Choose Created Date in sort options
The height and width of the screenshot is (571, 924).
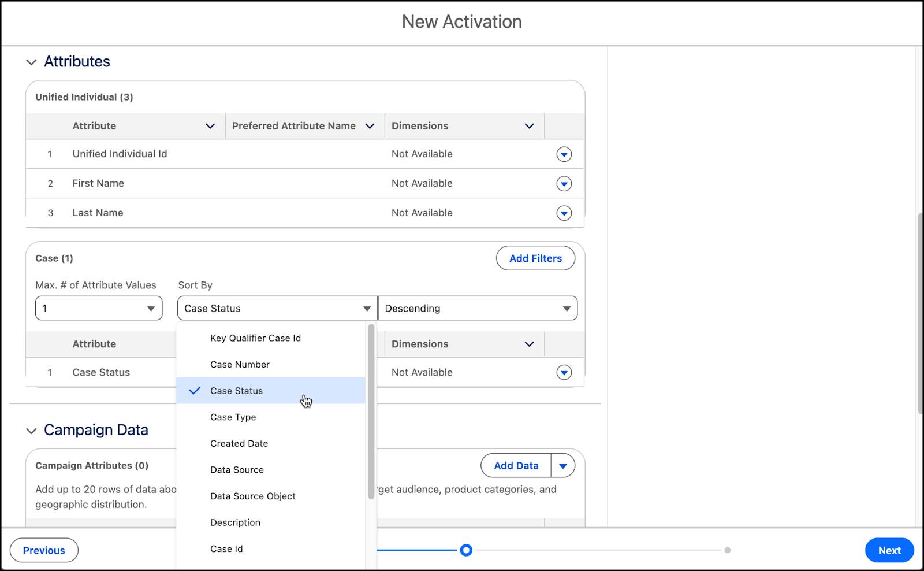click(x=239, y=444)
